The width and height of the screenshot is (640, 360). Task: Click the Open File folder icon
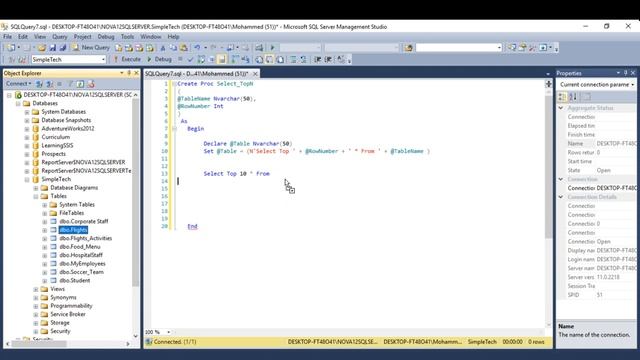tap(42, 48)
